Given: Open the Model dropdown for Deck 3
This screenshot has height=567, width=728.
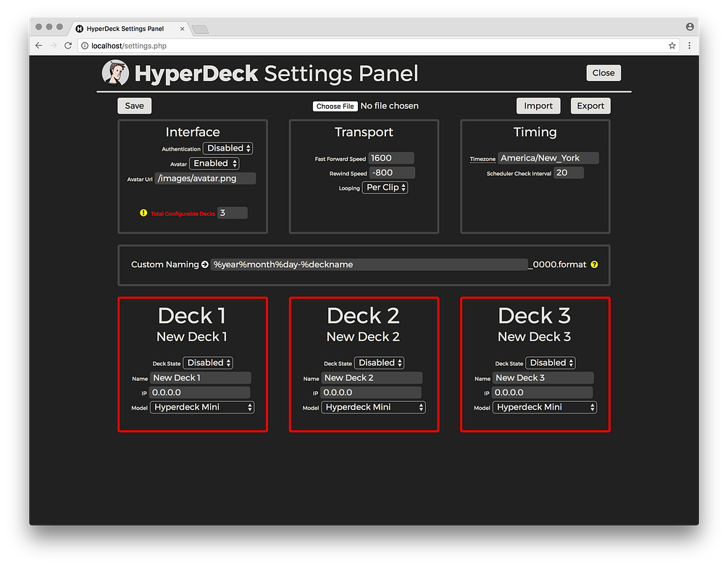Looking at the screenshot, I should point(544,407).
